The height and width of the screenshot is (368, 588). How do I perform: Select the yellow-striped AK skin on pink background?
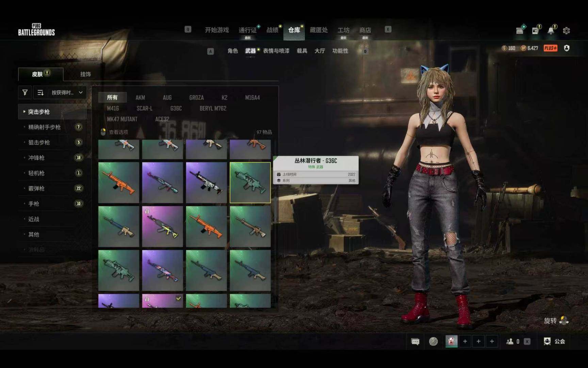[x=162, y=227]
